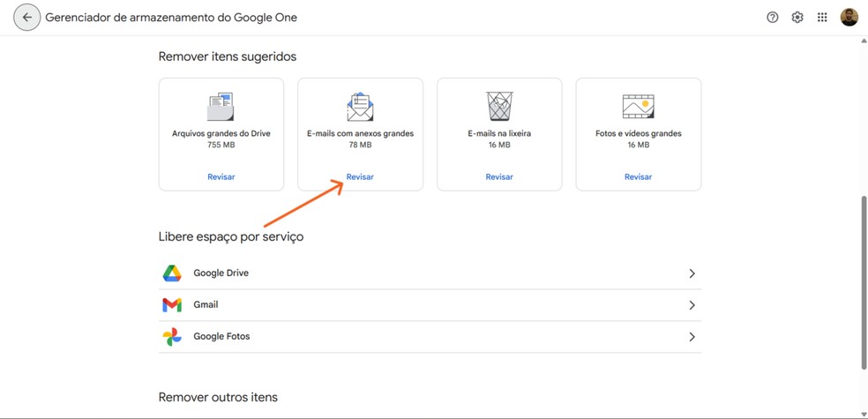This screenshot has width=868, height=419.
Task: Expand the Gmail row chevron
Action: coord(692,305)
